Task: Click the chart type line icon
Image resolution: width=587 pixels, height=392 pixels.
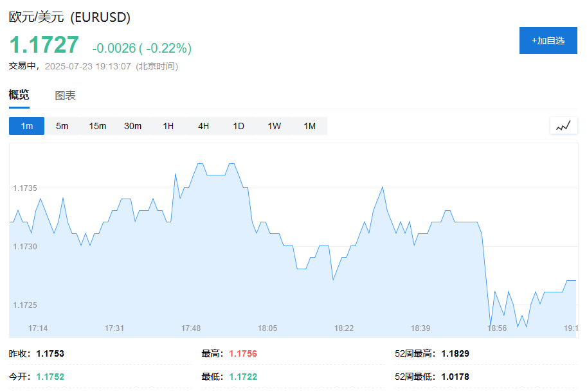Action: (x=563, y=126)
